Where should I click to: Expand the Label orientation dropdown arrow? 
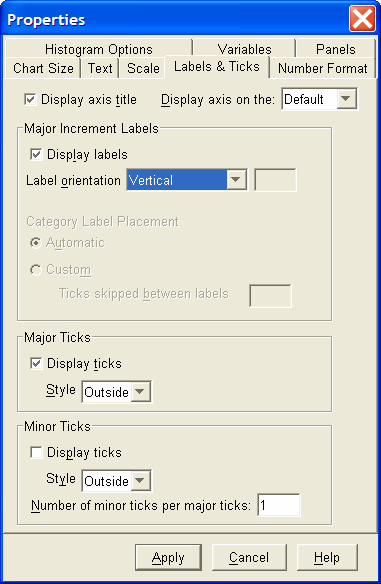coord(236,180)
